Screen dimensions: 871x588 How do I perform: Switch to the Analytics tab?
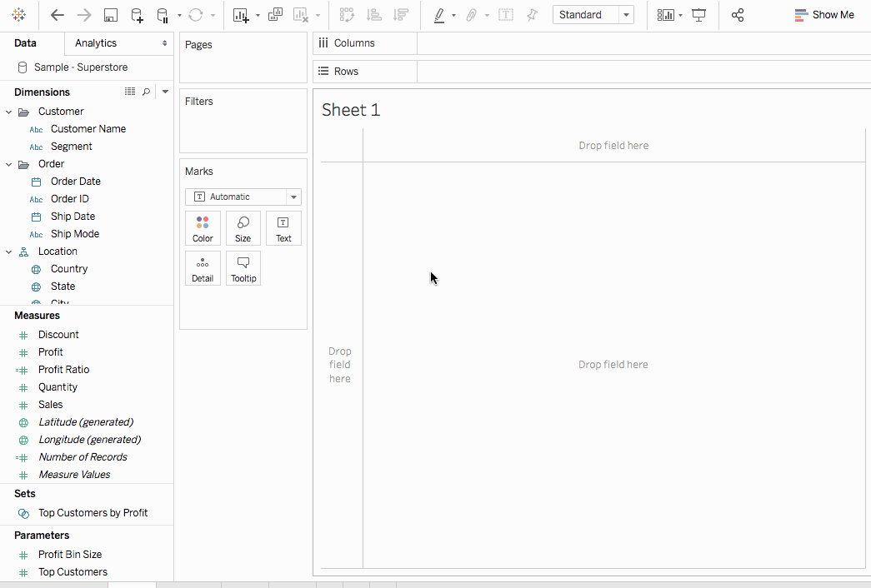(x=96, y=43)
